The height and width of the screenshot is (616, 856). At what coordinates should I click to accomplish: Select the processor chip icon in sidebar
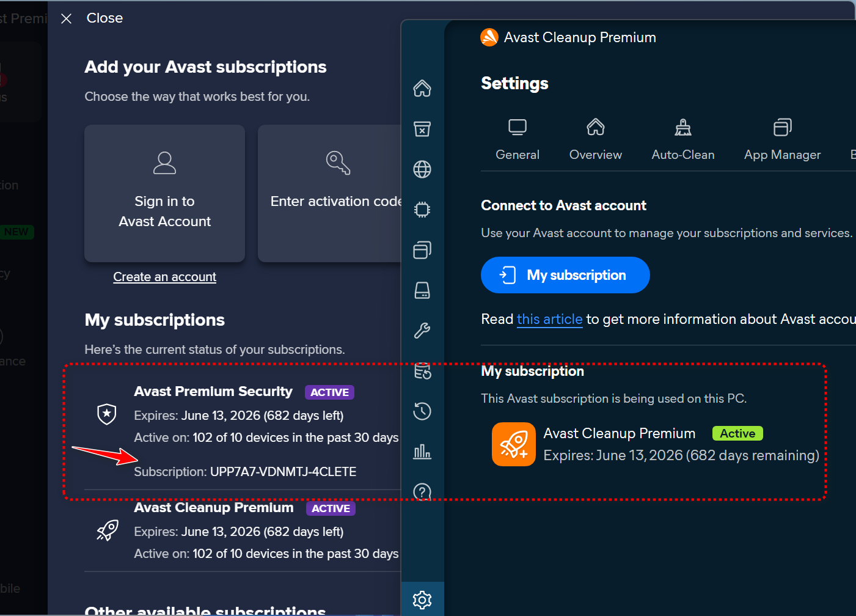[x=422, y=210]
